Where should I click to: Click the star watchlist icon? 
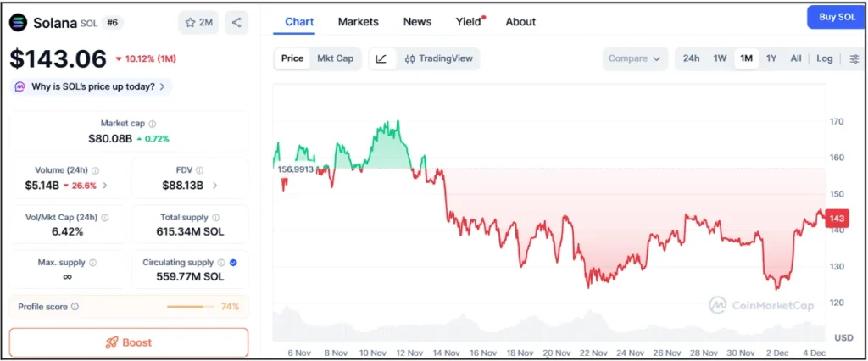coord(198,23)
